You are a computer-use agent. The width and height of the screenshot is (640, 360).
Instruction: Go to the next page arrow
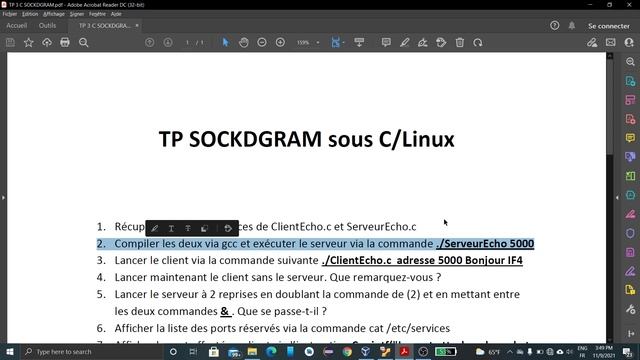pos(168,42)
